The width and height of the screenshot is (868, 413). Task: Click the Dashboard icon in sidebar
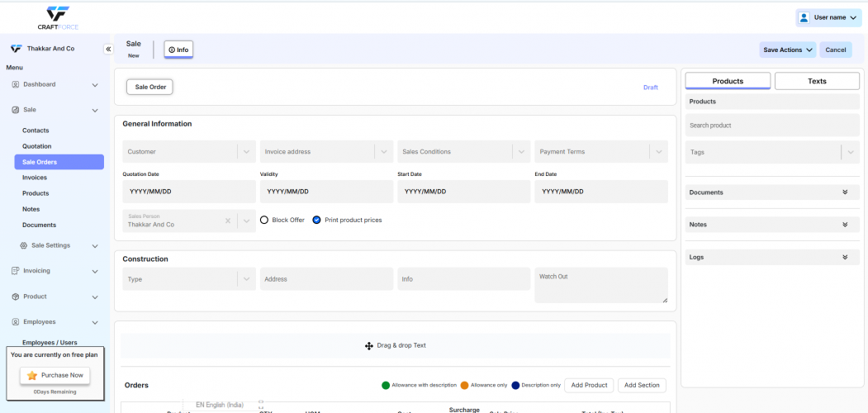pos(15,84)
